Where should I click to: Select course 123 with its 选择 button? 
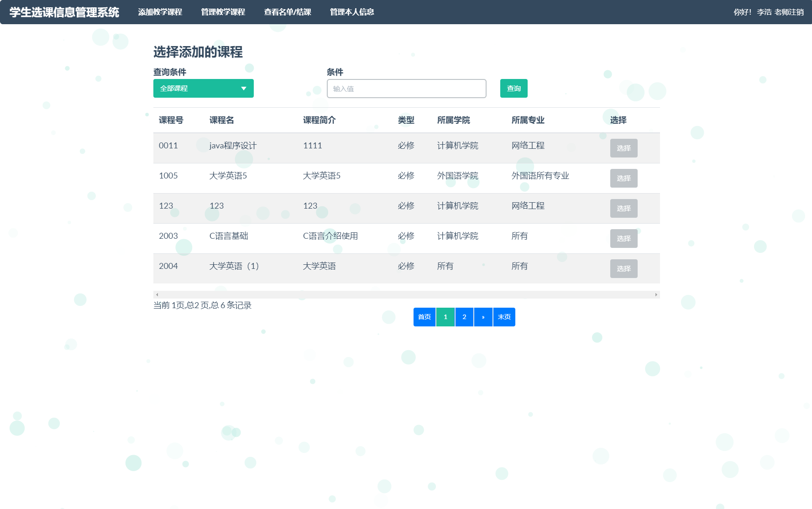[623, 208]
